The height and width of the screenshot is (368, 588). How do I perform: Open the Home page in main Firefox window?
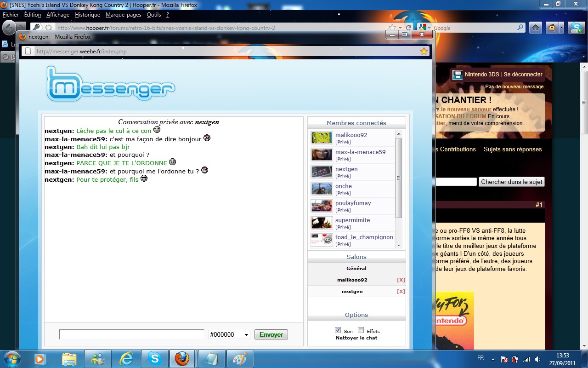pyautogui.click(x=535, y=28)
